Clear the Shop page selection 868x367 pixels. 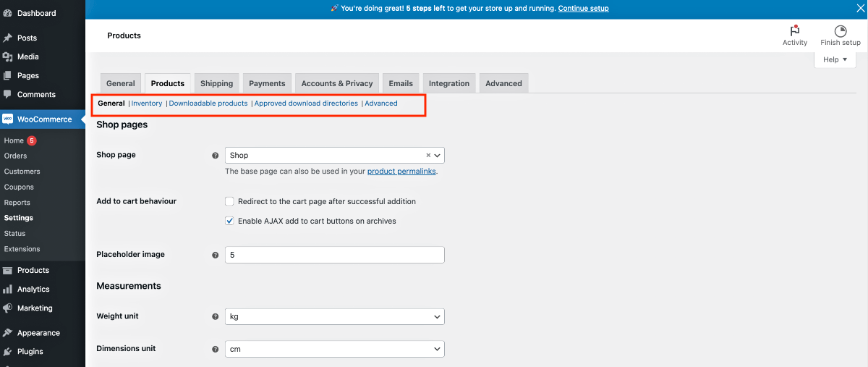428,155
